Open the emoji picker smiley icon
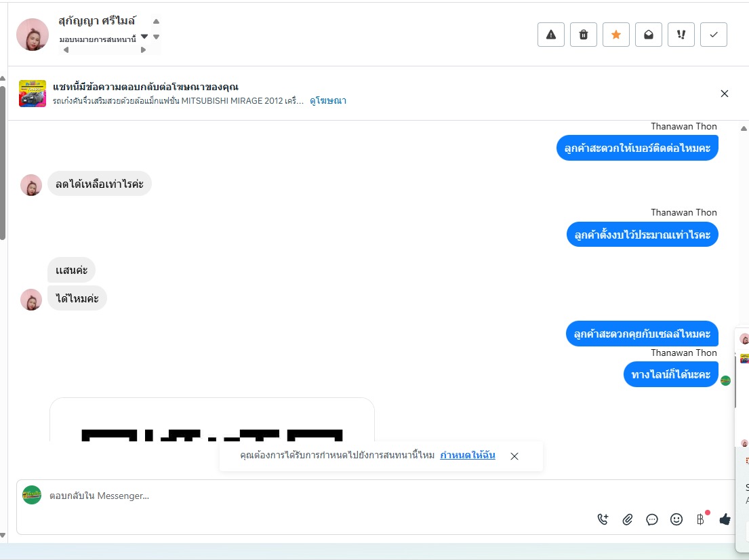This screenshot has width=749, height=560. (x=676, y=519)
